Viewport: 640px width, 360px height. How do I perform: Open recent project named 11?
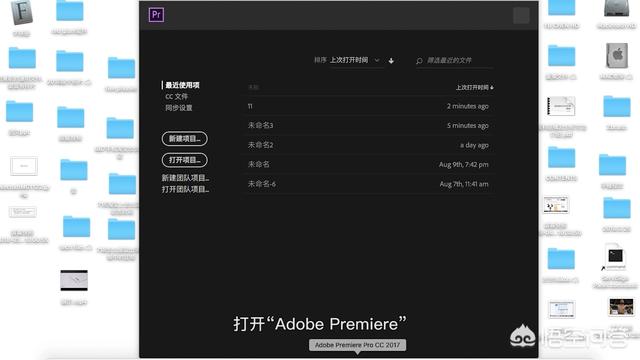click(x=368, y=106)
